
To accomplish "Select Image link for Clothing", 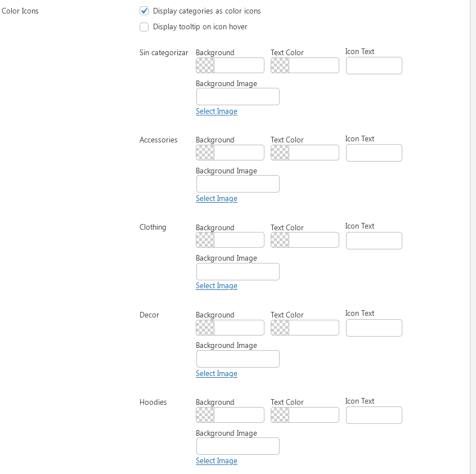I will pyautogui.click(x=217, y=286).
